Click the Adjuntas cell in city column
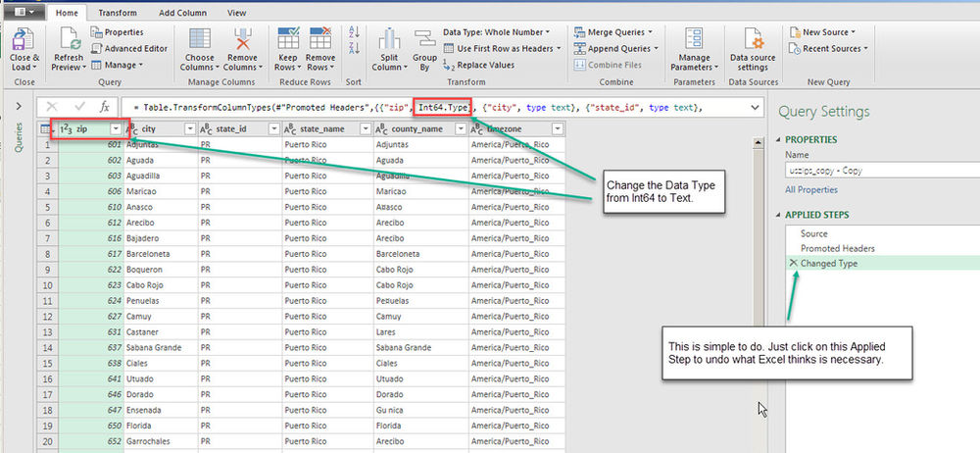980x453 pixels. [x=160, y=144]
